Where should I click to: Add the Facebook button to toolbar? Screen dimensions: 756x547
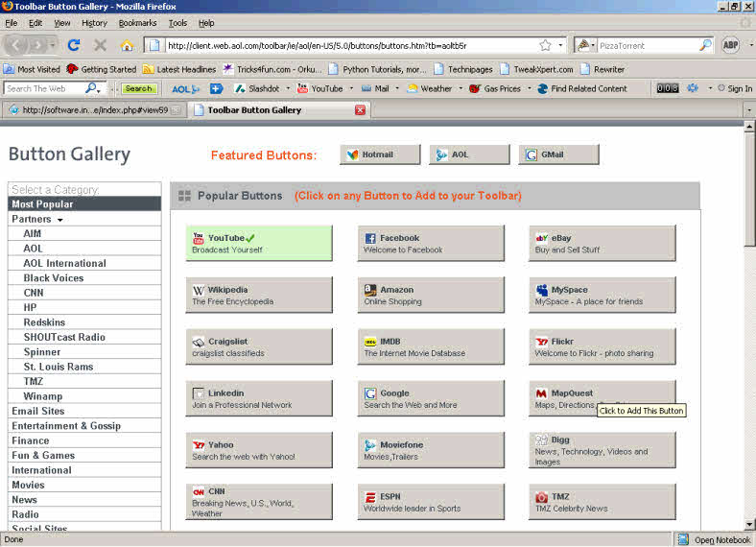click(431, 244)
